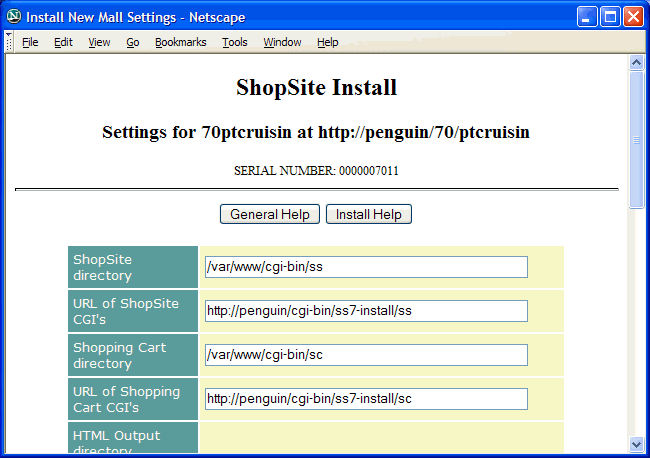
Task: Open the Edit menu
Action: 63,42
